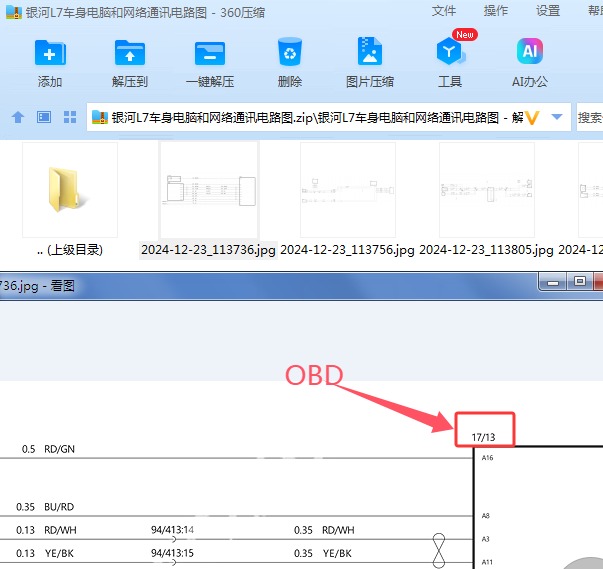The width and height of the screenshot is (603, 569).
Task: Open the 设置 menu
Action: pyautogui.click(x=548, y=11)
